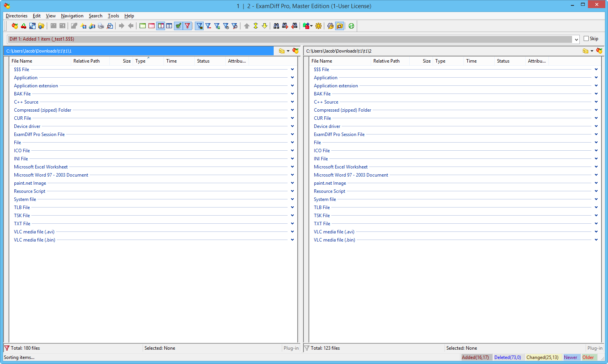The height and width of the screenshot is (364, 608).
Task: Open the View menu
Action: pyautogui.click(x=51, y=16)
